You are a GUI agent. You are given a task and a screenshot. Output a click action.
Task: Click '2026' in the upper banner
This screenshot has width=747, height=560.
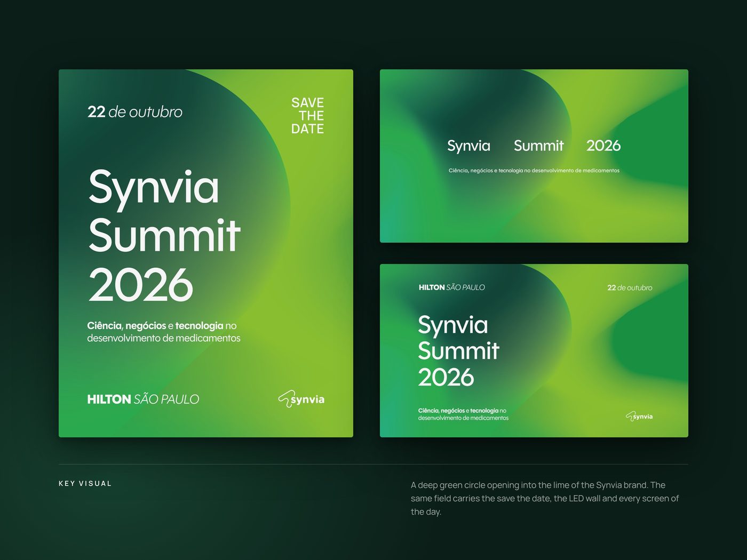pyautogui.click(x=603, y=146)
